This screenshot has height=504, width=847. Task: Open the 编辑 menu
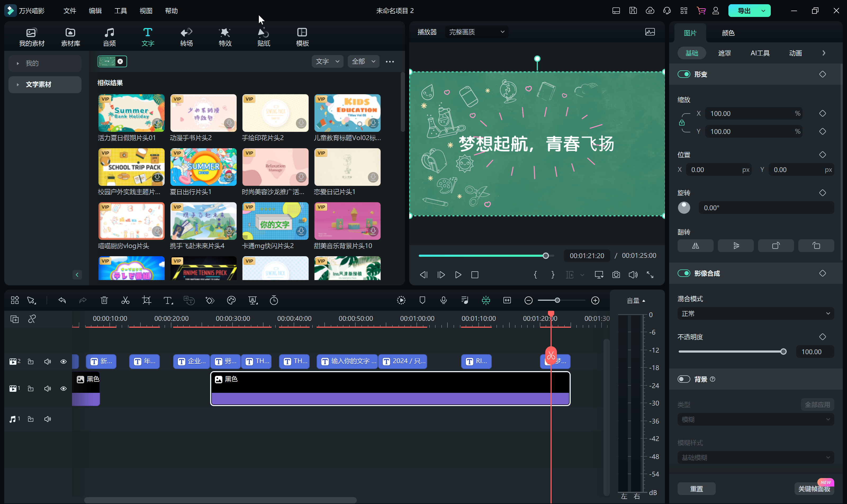[95, 11]
